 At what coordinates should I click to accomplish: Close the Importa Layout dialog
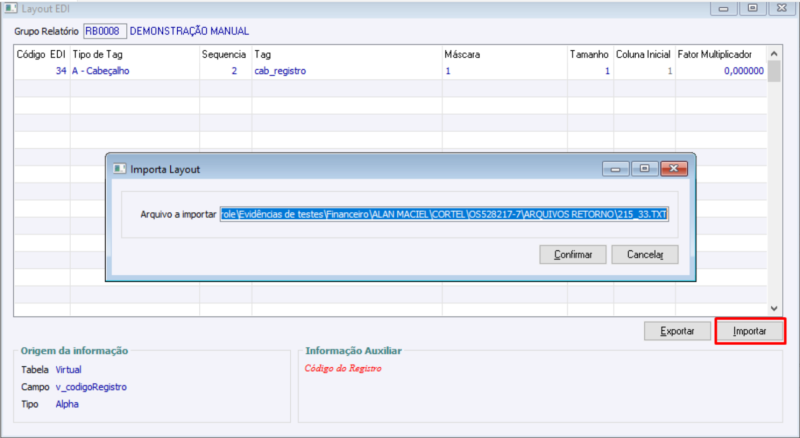(x=674, y=168)
